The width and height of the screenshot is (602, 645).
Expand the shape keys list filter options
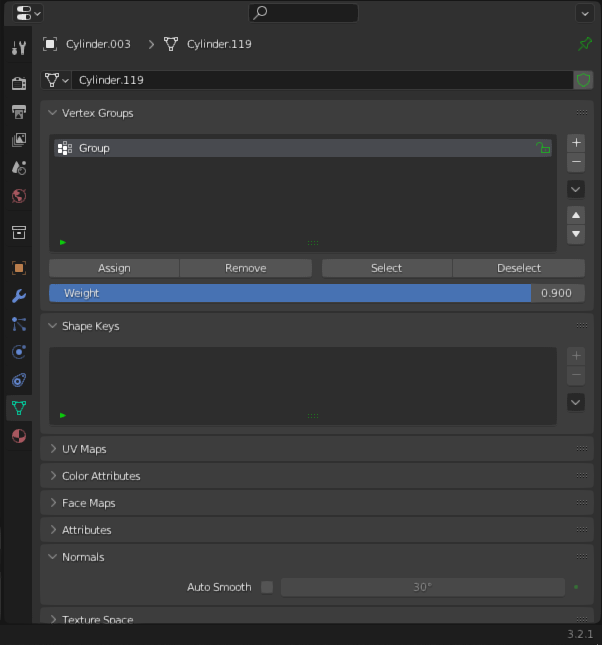coord(63,415)
